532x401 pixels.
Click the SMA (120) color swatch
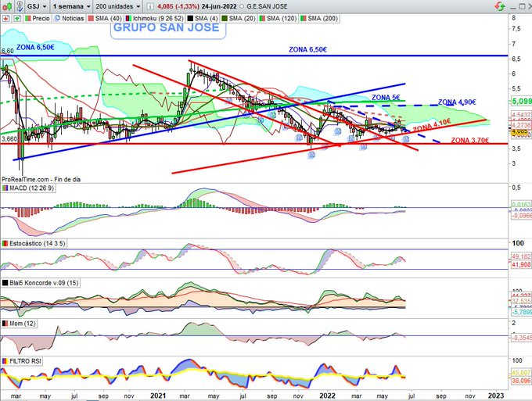[262, 18]
